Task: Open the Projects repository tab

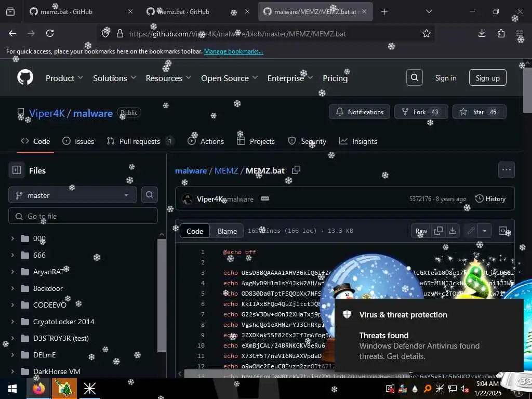Action: [256, 141]
